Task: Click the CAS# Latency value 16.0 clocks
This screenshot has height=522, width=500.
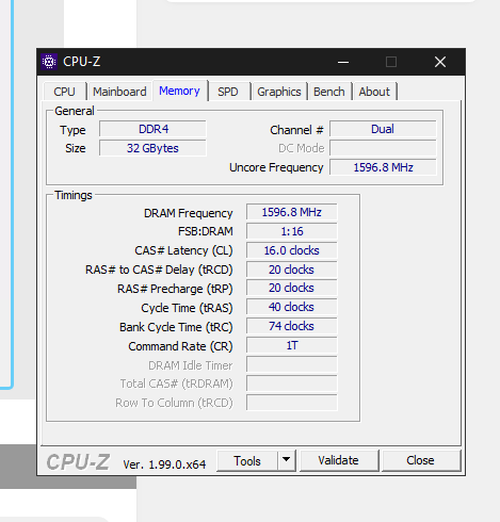Action: (x=292, y=250)
